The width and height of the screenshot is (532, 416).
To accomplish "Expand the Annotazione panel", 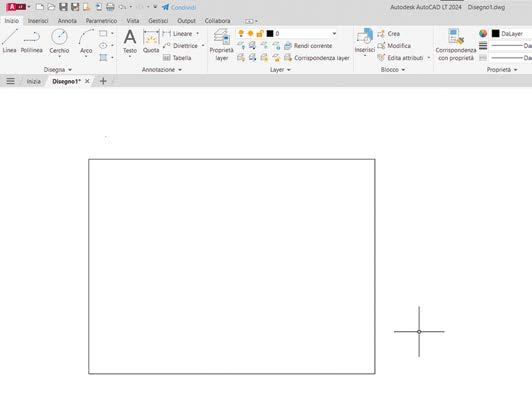I will click(x=162, y=70).
